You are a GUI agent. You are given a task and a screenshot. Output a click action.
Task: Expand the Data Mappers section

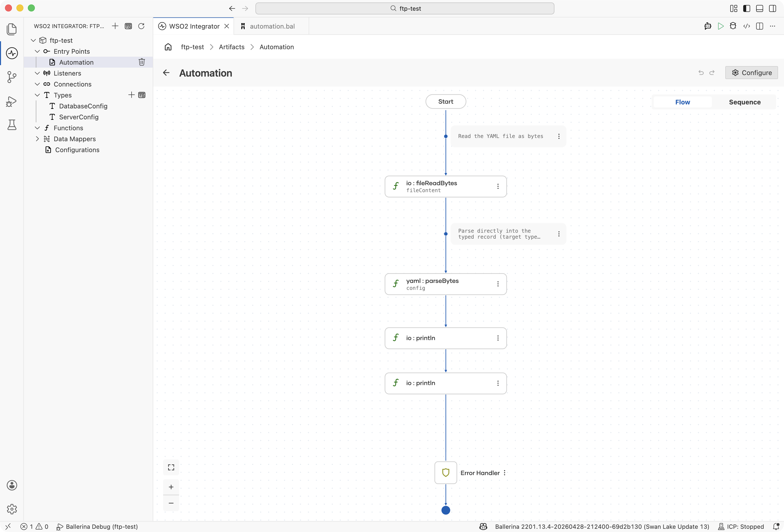(x=38, y=139)
